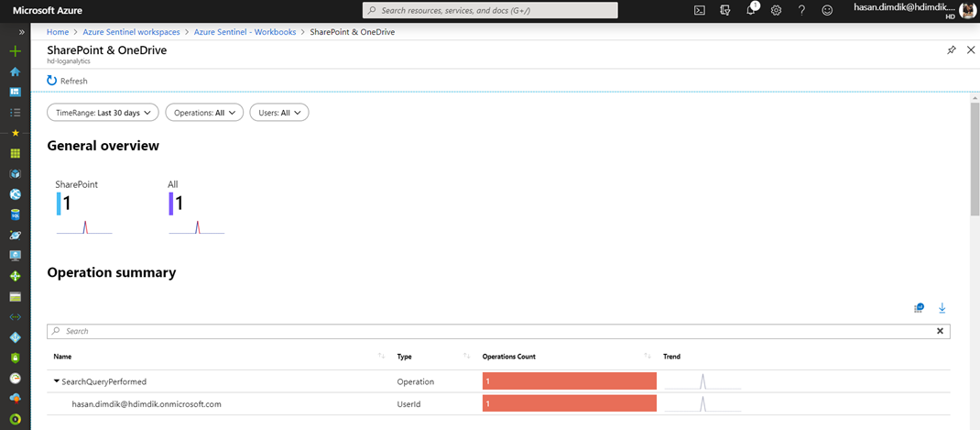This screenshot has height=430, width=980.
Task: Click the green plus Create a resource icon
Action: tap(16, 51)
